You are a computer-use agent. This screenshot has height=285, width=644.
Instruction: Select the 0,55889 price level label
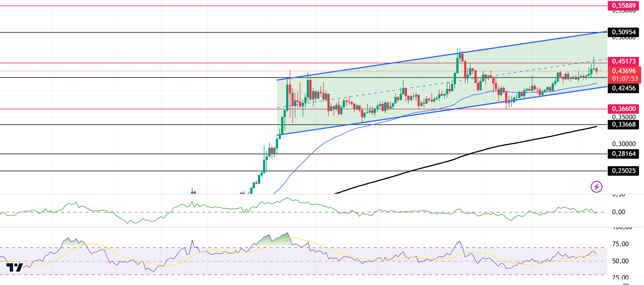tap(623, 6)
